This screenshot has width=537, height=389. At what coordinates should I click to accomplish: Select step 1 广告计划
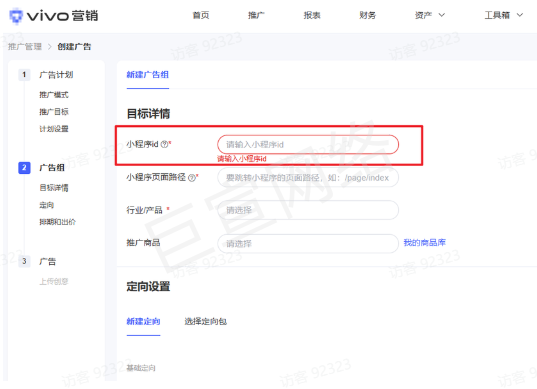point(56,75)
